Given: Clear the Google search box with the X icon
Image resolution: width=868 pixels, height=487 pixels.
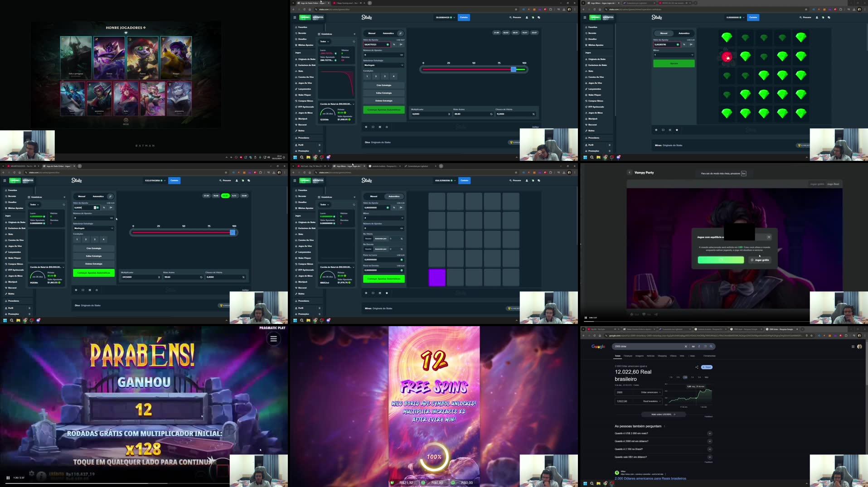Looking at the screenshot, I should pos(686,346).
